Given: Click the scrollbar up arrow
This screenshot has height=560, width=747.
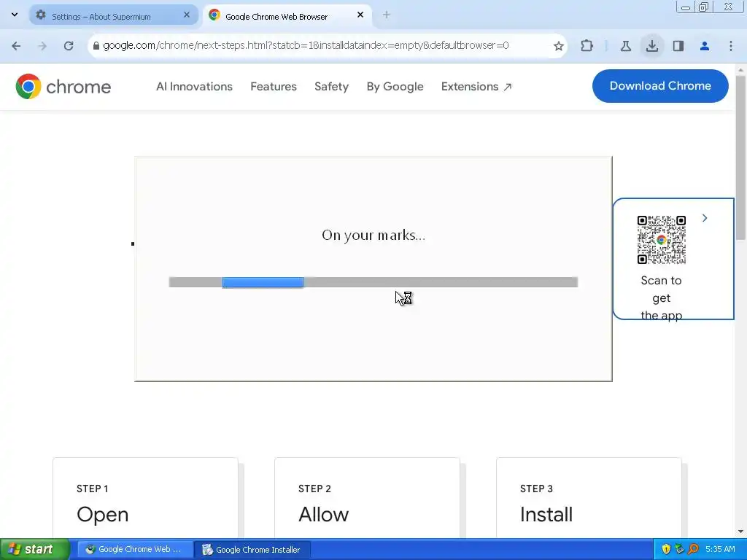Looking at the screenshot, I should click(x=740, y=69).
